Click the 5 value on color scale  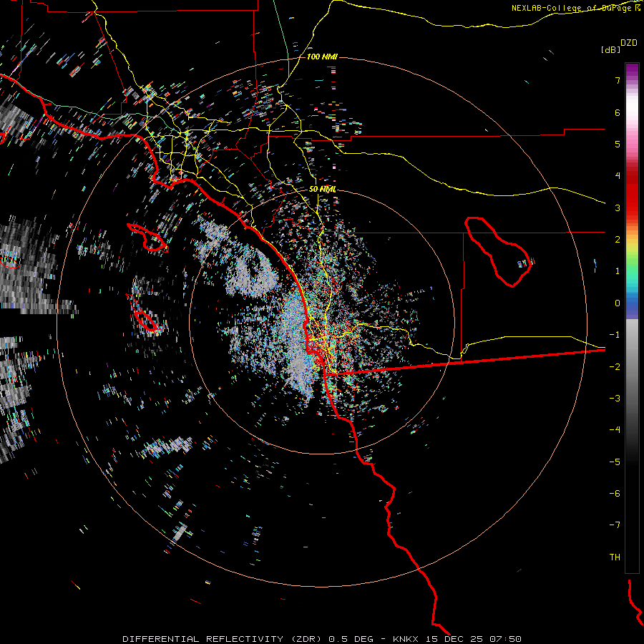coord(618,144)
